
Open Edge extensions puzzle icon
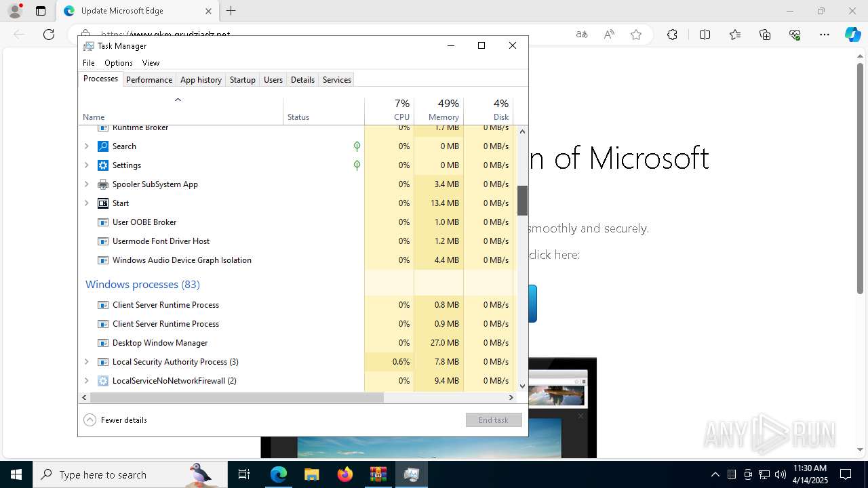[x=672, y=35]
